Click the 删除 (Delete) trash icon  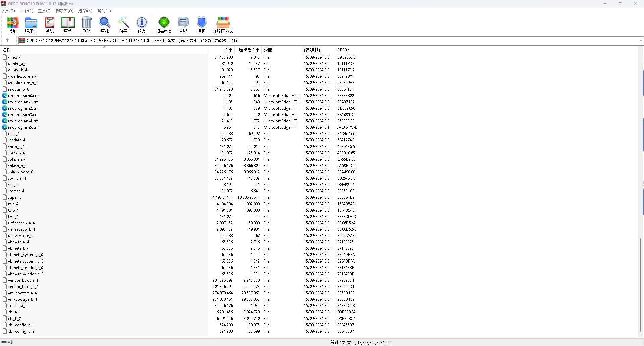(87, 25)
